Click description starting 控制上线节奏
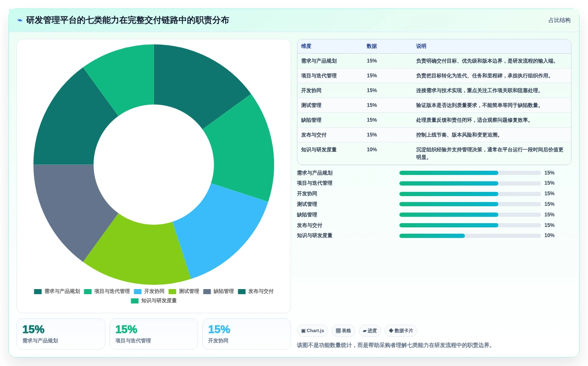 (x=459, y=135)
